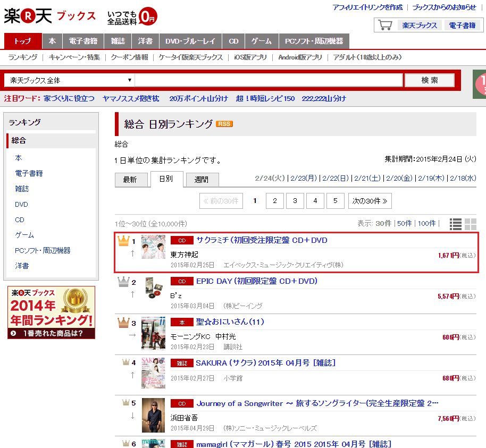Switch to grid view layout icon
Image resolution: width=486 pixels, height=448 pixels.
(471, 224)
